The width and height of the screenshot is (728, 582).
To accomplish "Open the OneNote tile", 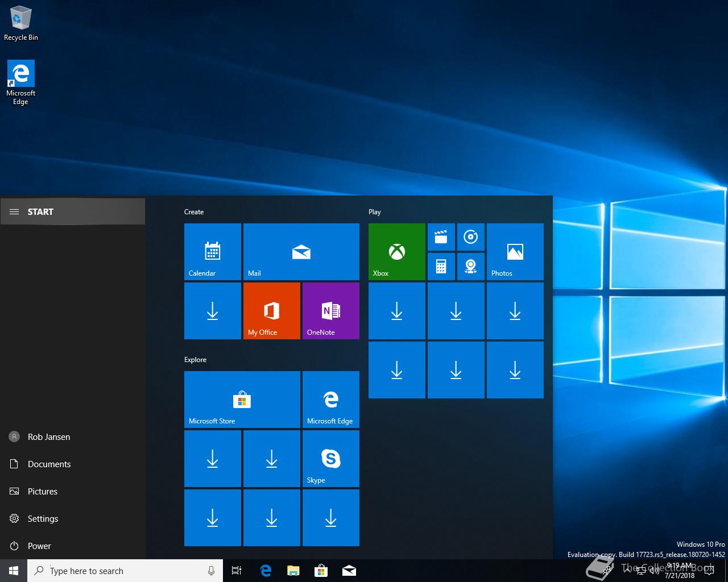I will pos(331,311).
